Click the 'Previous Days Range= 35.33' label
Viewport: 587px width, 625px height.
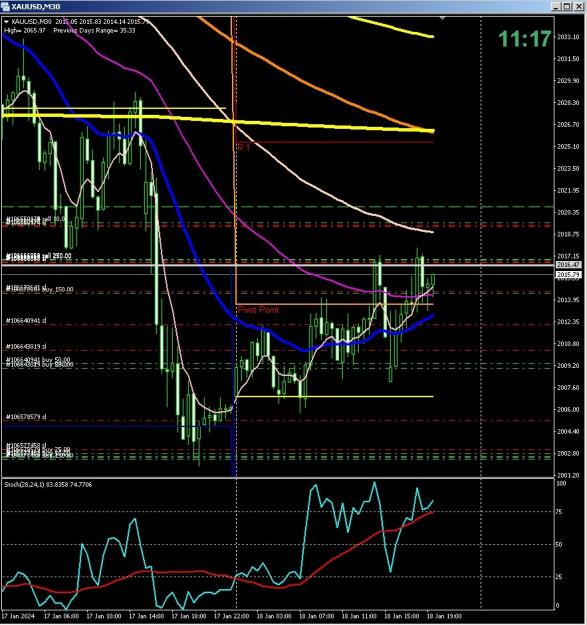point(94,30)
